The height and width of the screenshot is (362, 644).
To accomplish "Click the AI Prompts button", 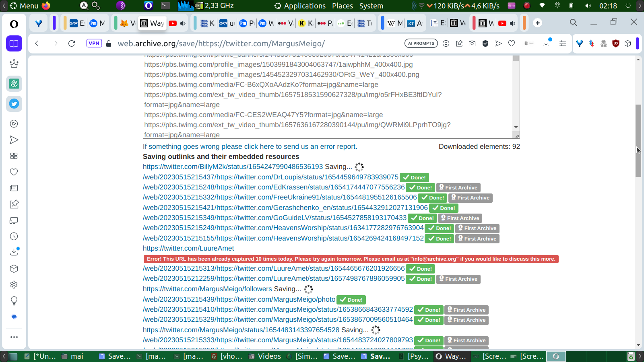I will [x=421, y=43].
